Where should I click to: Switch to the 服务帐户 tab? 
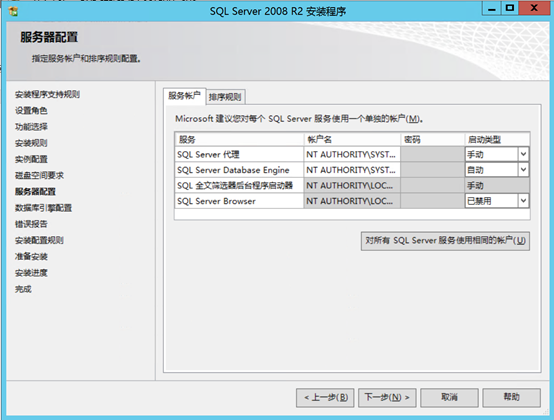point(184,96)
